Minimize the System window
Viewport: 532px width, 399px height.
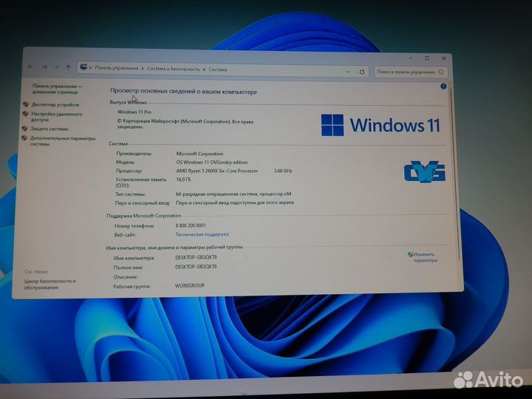click(411, 58)
